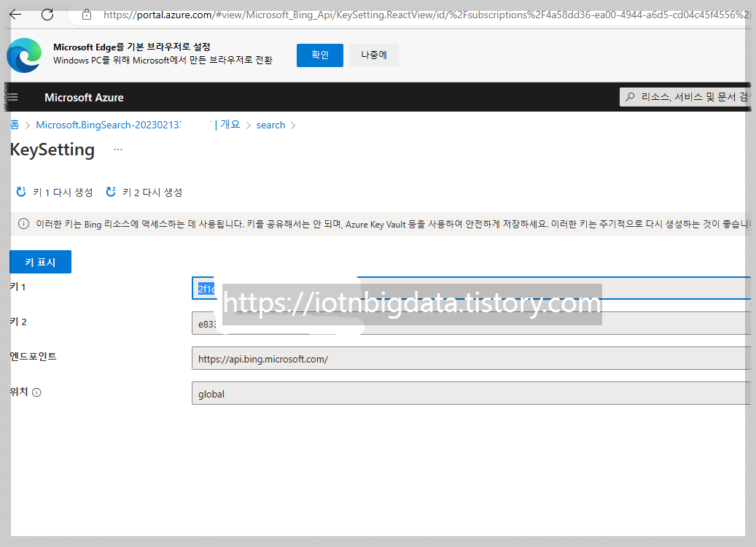The width and height of the screenshot is (756, 547).
Task: Confirm Edge default with 확인 button
Action: [x=319, y=55]
